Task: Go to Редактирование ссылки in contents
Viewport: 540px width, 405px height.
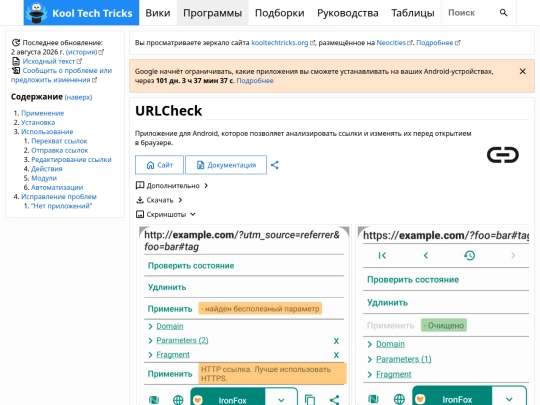Action: click(x=71, y=159)
